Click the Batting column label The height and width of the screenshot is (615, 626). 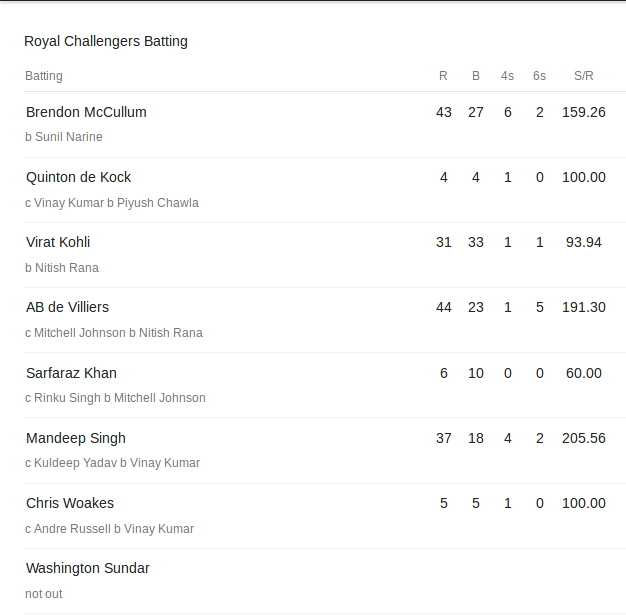(x=44, y=76)
